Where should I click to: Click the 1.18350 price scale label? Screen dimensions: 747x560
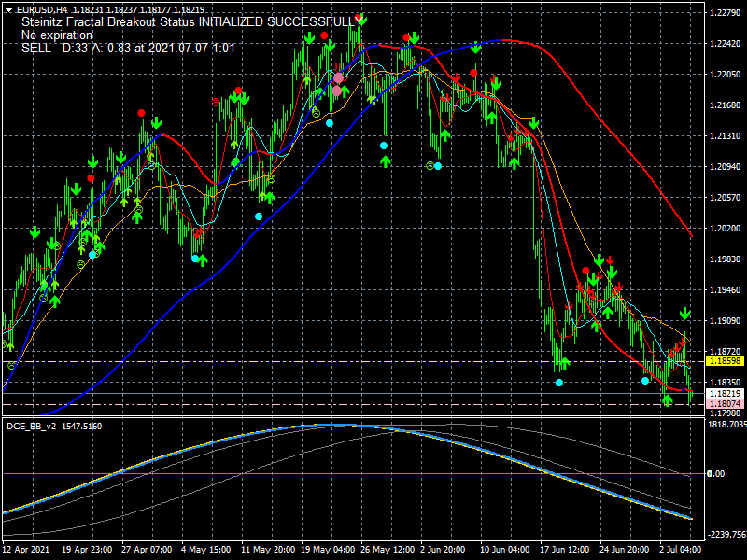[x=726, y=383]
